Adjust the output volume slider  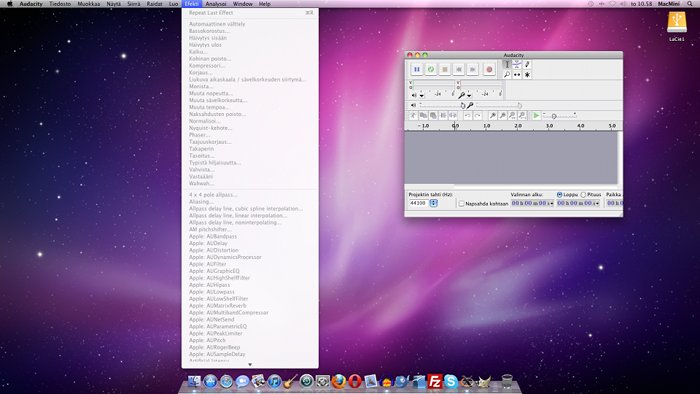[442, 105]
